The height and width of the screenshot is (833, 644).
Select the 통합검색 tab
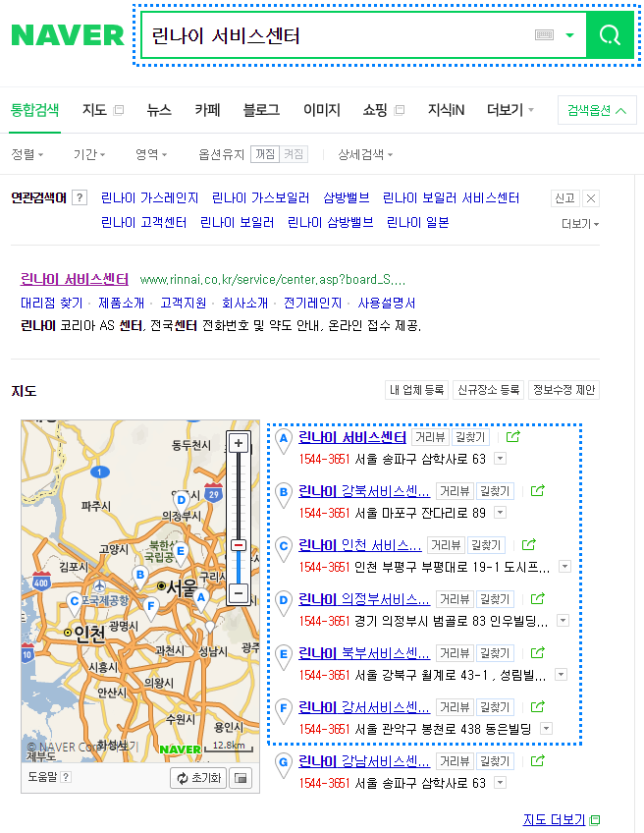pyautogui.click(x=34, y=110)
